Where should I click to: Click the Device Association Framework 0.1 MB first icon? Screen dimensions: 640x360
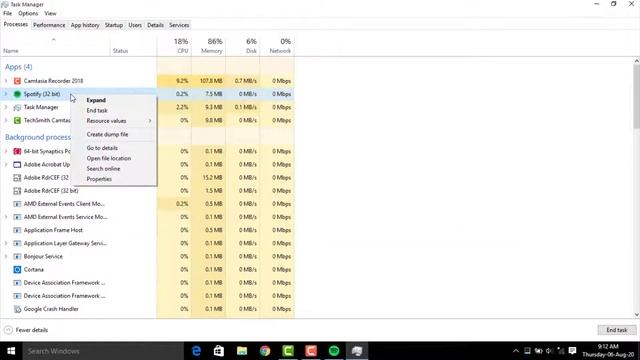(x=17, y=283)
